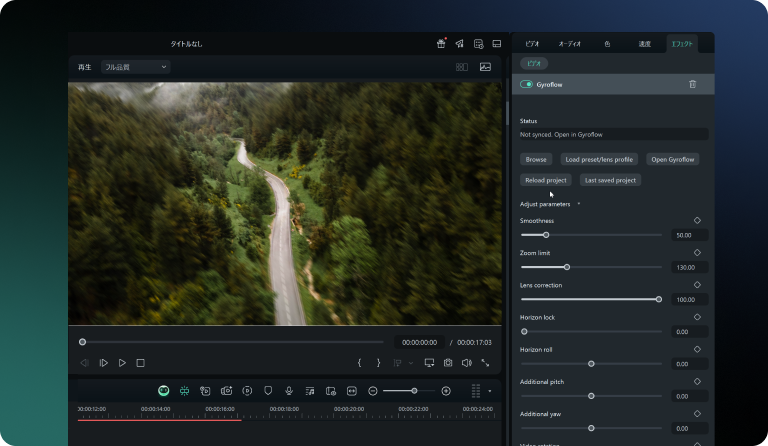Toggle the Additional yaw keyframe diamond
This screenshot has width=768, height=446.
tap(697, 414)
